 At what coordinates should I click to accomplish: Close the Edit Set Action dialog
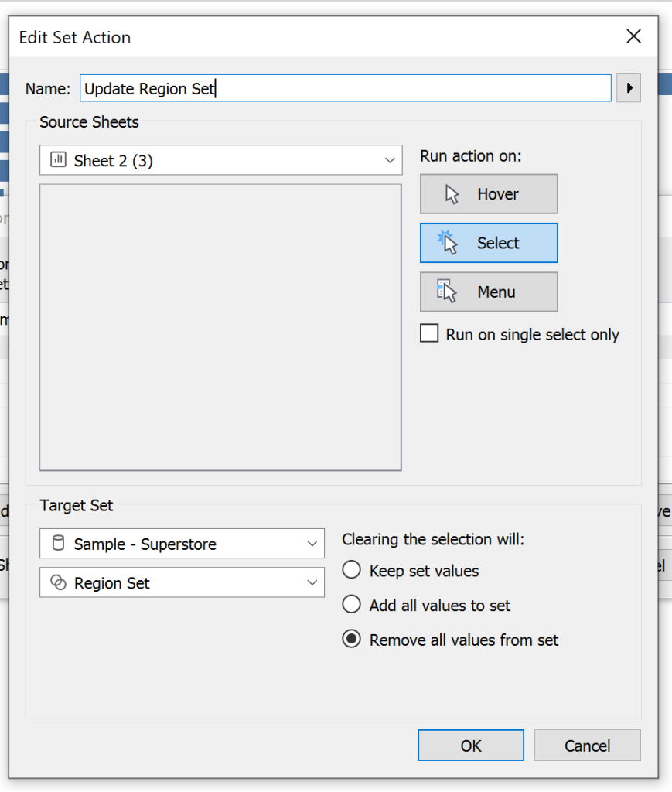633,36
